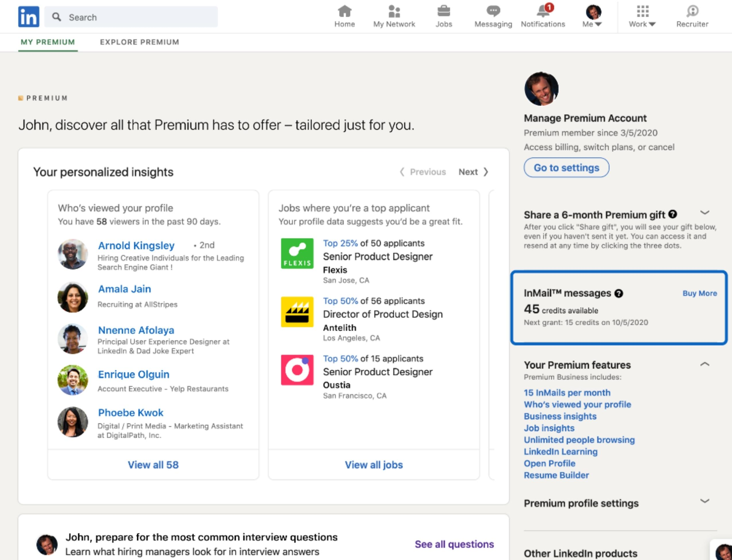The image size is (732, 560).
Task: Click large profile photo above Manage Premium Account
Action: coord(541,89)
